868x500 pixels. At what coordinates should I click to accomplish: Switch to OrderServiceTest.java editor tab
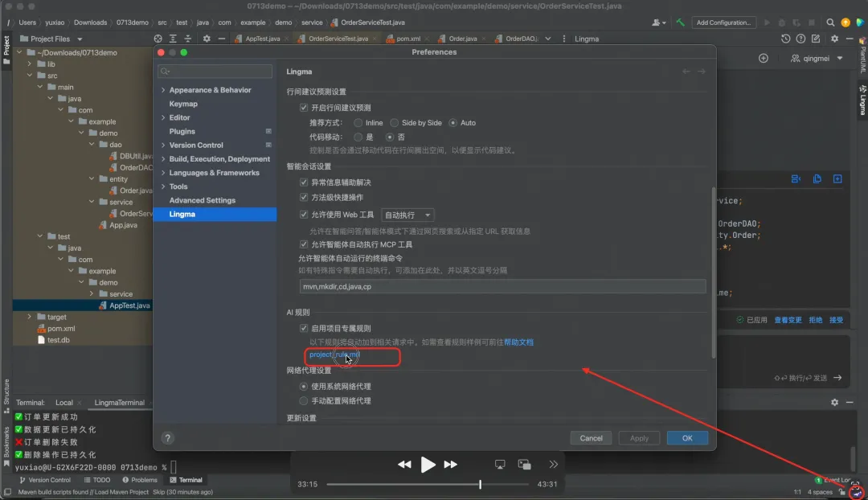pos(338,39)
